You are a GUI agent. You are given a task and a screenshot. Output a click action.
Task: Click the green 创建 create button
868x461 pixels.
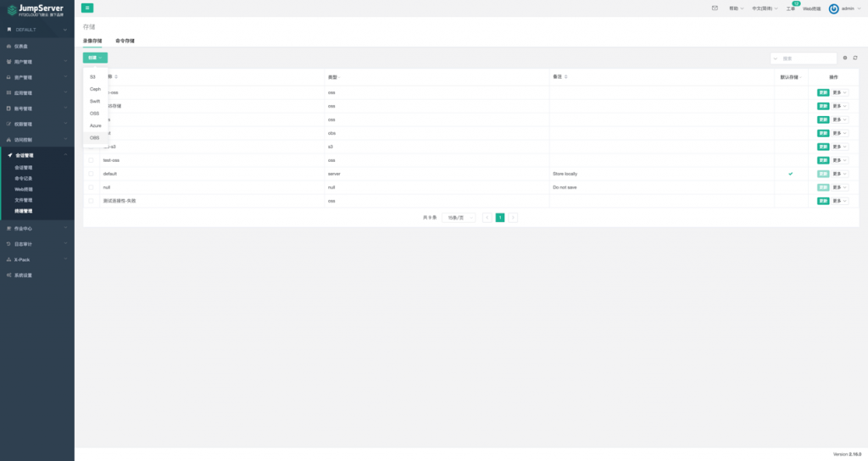[95, 58]
